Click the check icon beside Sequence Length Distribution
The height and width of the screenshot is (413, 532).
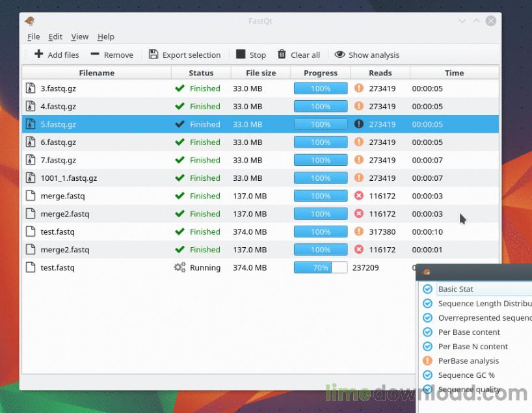(x=427, y=303)
